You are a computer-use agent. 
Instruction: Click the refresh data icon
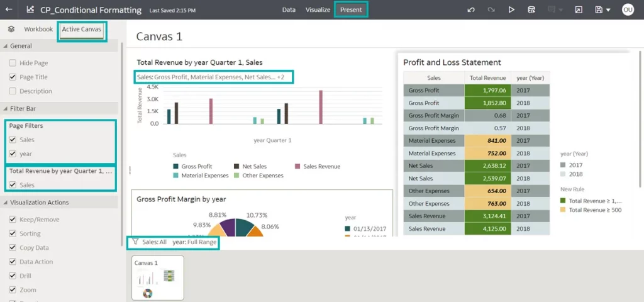[531, 10]
